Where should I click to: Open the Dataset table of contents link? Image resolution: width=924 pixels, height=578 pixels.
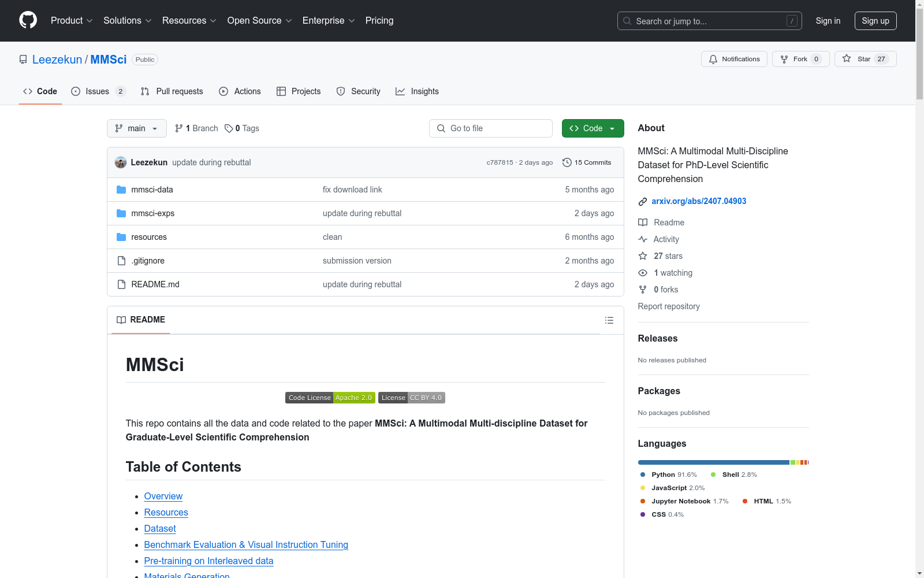click(x=160, y=528)
